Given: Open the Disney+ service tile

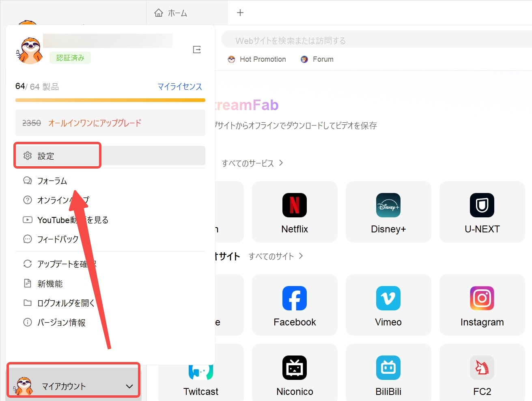Looking at the screenshot, I should tap(388, 212).
